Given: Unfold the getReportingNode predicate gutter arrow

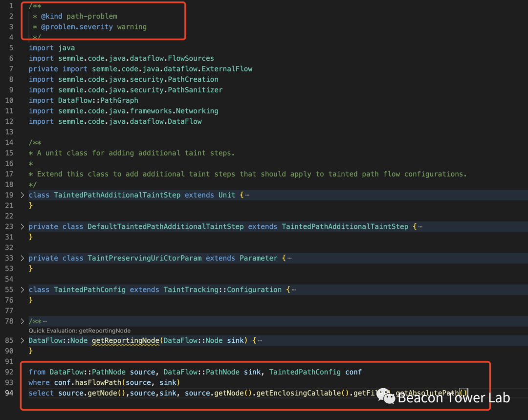Looking at the screenshot, I should coord(22,340).
